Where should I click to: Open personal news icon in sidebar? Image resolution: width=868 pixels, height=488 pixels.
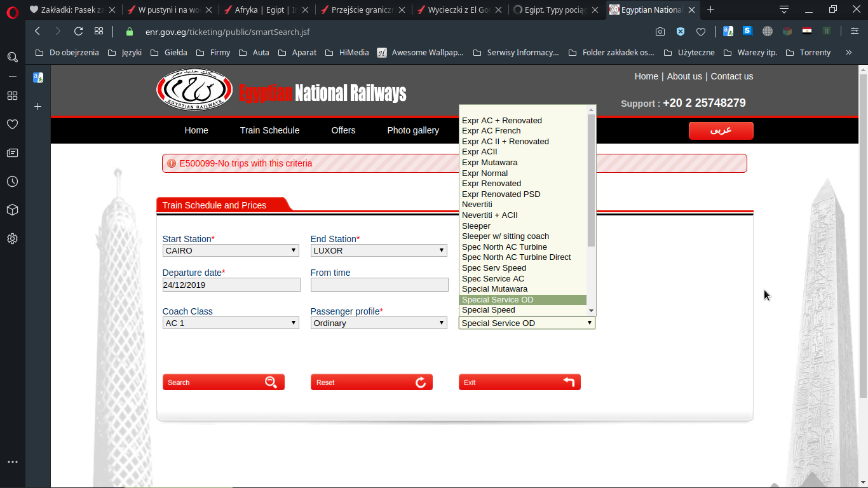tap(12, 152)
